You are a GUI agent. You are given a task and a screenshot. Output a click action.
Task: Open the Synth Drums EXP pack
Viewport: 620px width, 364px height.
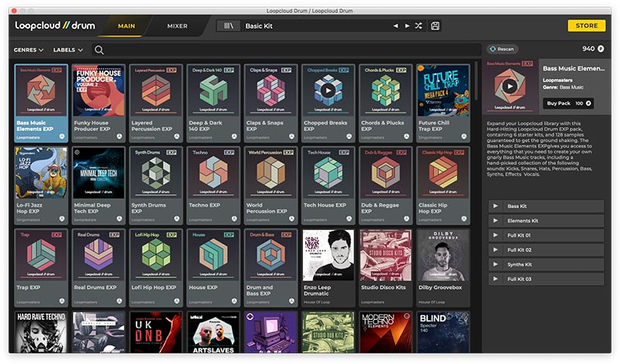coord(156,185)
